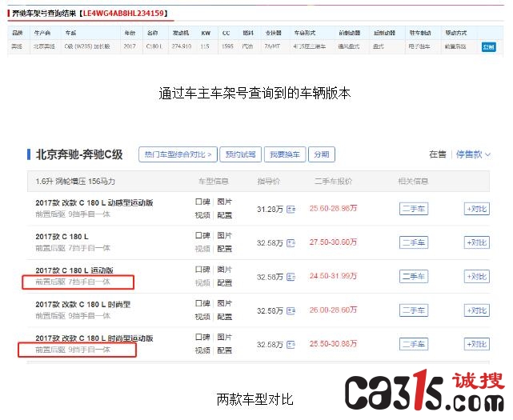Switch to the 在售 tab
Screen dimensions: 513x420
[438, 154]
